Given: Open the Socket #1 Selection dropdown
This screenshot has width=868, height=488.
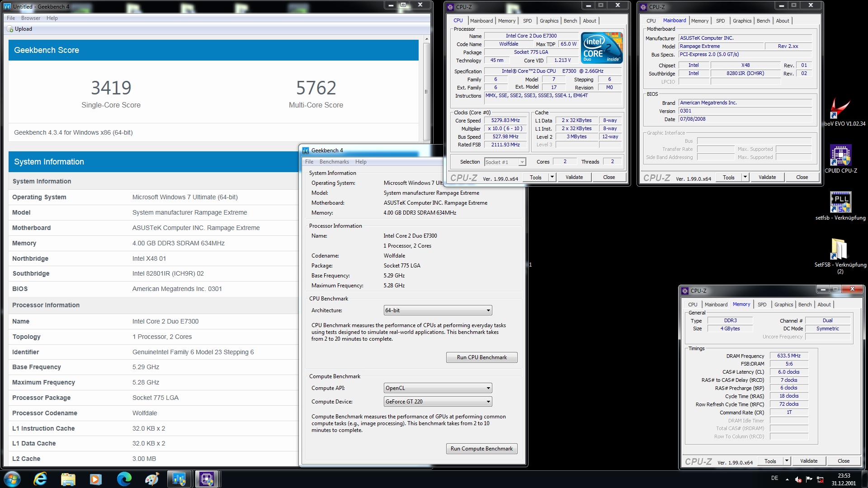Looking at the screenshot, I should click(x=505, y=162).
